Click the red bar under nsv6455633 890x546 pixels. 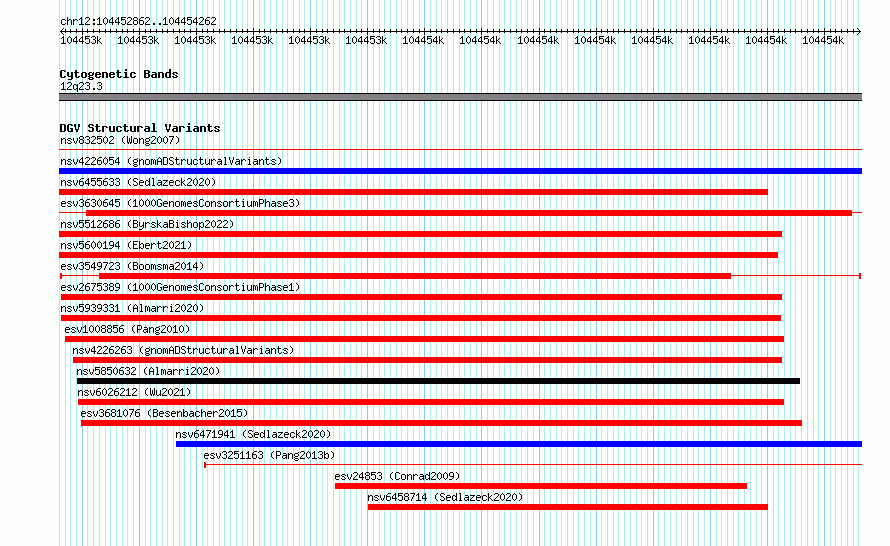413,192
